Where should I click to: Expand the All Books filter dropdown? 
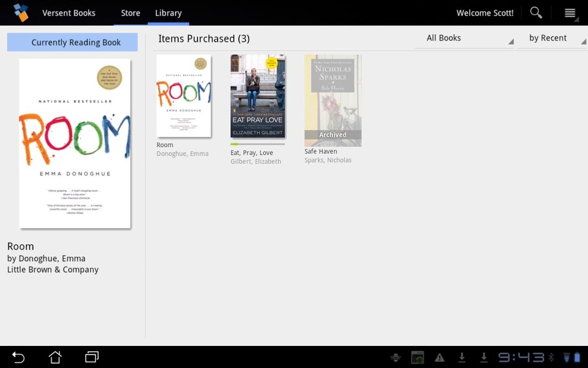[464, 38]
